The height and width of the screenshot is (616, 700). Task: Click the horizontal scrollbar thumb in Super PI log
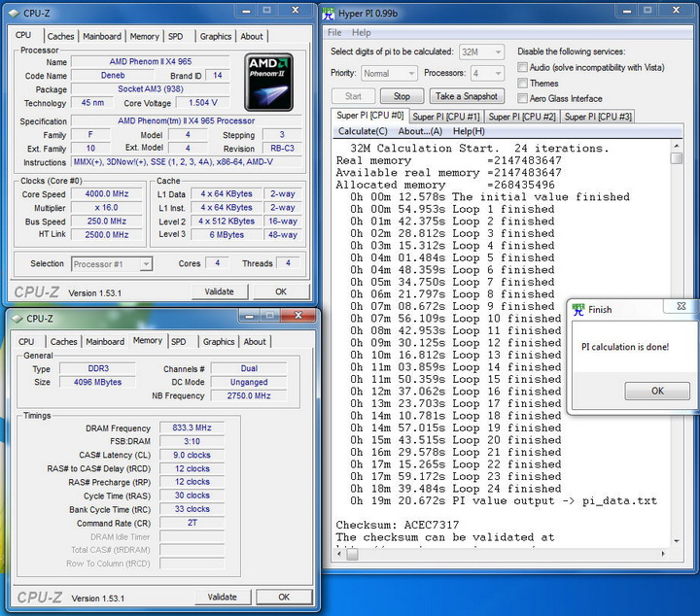coord(352,554)
